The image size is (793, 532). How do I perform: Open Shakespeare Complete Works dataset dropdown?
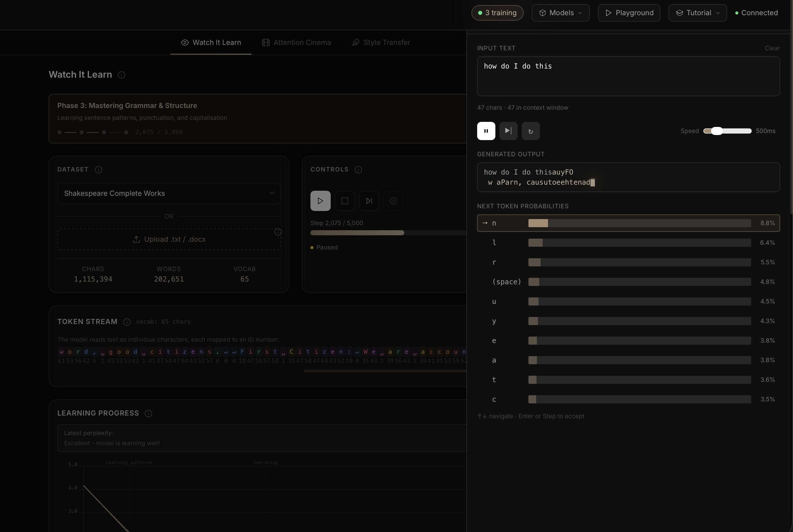point(169,193)
